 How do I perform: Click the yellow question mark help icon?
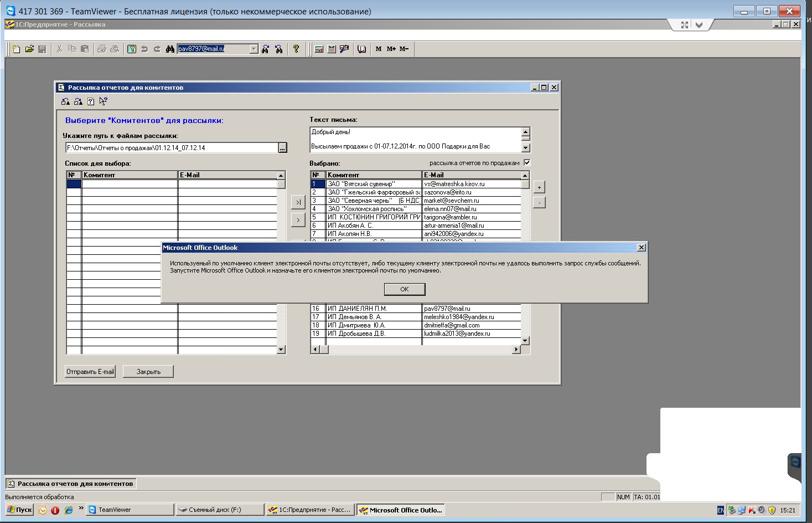(x=296, y=49)
